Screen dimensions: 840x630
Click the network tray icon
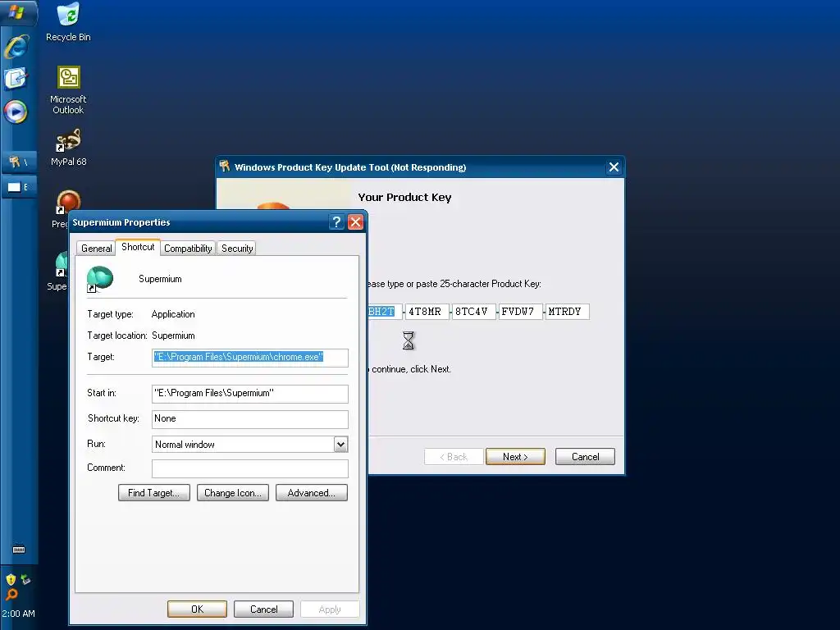25,580
